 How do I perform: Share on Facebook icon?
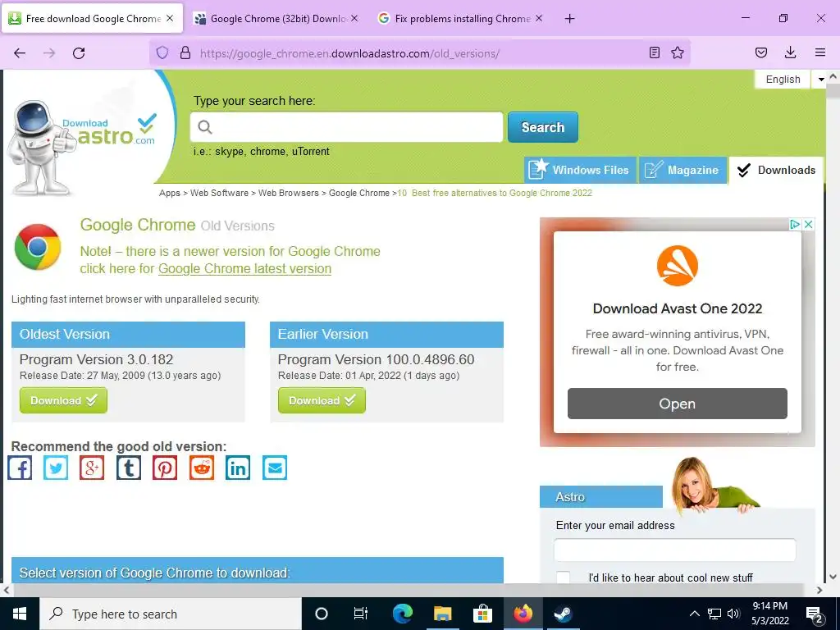click(20, 468)
